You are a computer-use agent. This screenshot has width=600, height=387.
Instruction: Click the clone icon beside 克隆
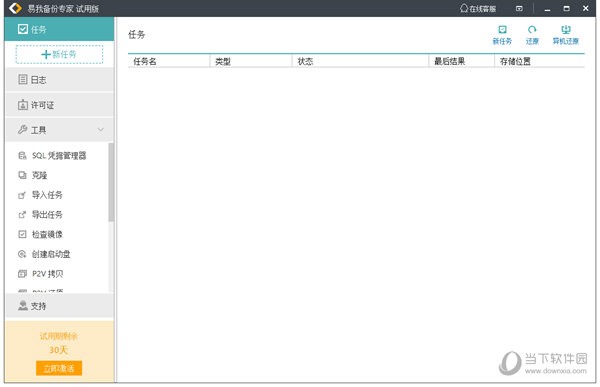pyautogui.click(x=22, y=175)
